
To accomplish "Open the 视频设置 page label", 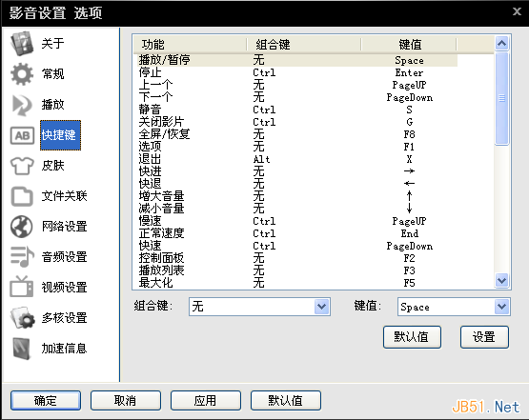I will pos(64,288).
